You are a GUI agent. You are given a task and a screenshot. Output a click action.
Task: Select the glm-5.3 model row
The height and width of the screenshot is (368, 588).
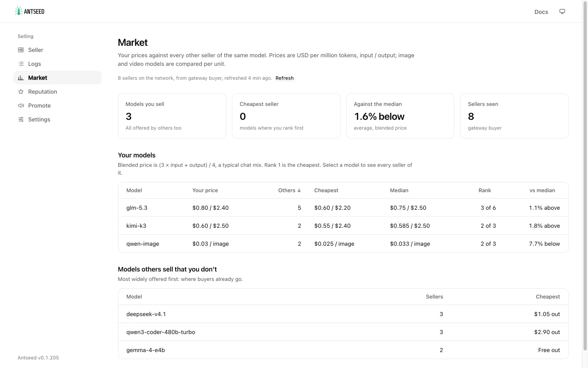(x=343, y=208)
